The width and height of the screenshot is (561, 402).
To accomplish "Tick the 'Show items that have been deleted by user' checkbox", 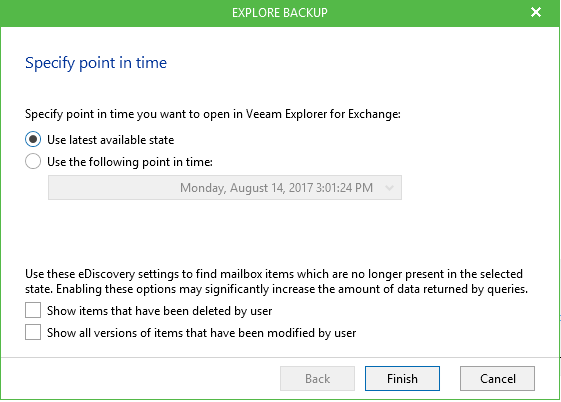I will pos(33,310).
